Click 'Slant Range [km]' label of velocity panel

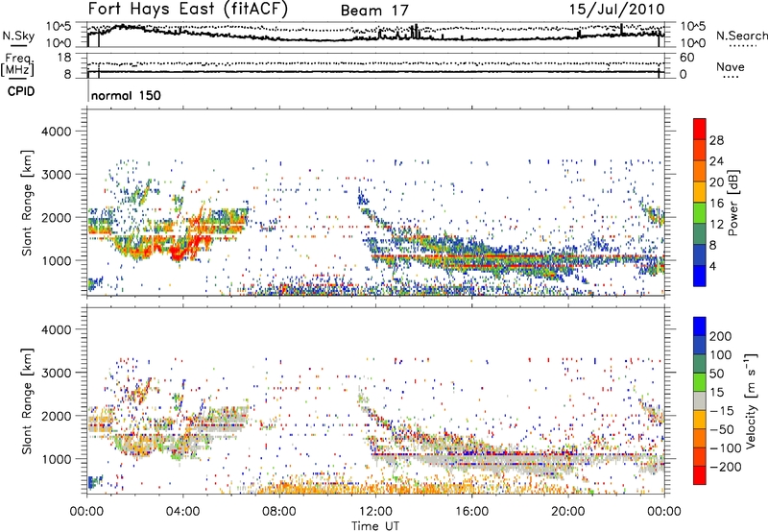(27, 401)
